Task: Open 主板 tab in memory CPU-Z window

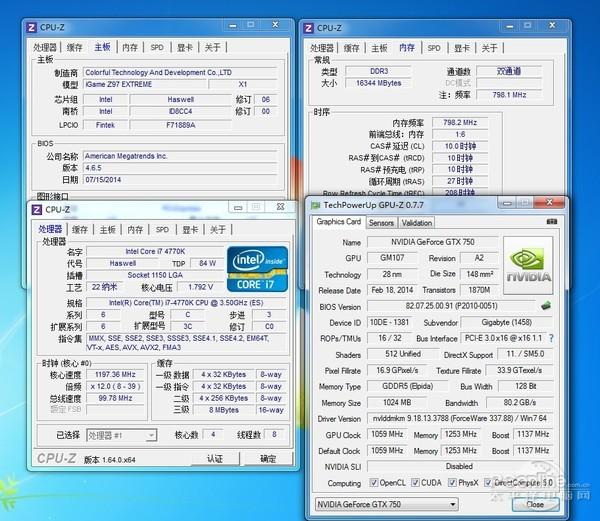Action: [x=380, y=48]
